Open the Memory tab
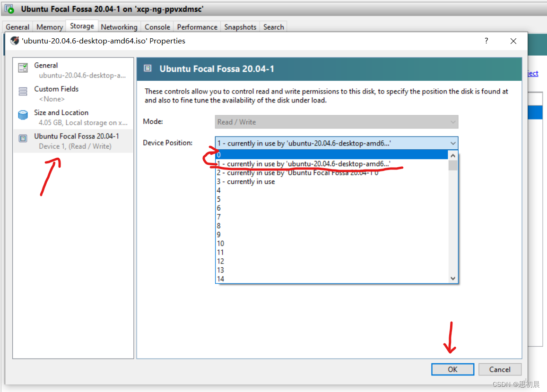The width and height of the screenshot is (547, 392). [50, 27]
